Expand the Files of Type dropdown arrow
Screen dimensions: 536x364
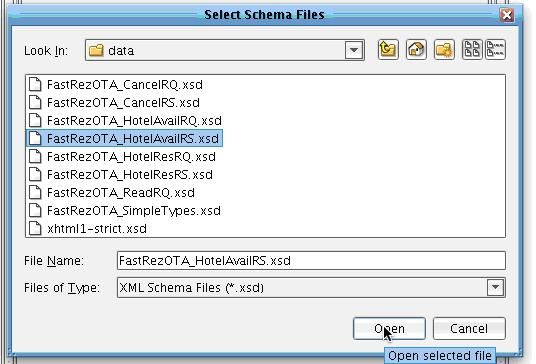click(x=495, y=287)
